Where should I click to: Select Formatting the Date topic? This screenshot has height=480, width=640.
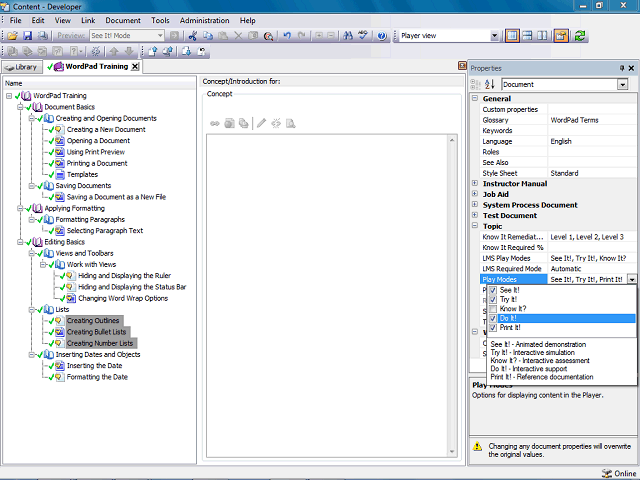(97, 377)
